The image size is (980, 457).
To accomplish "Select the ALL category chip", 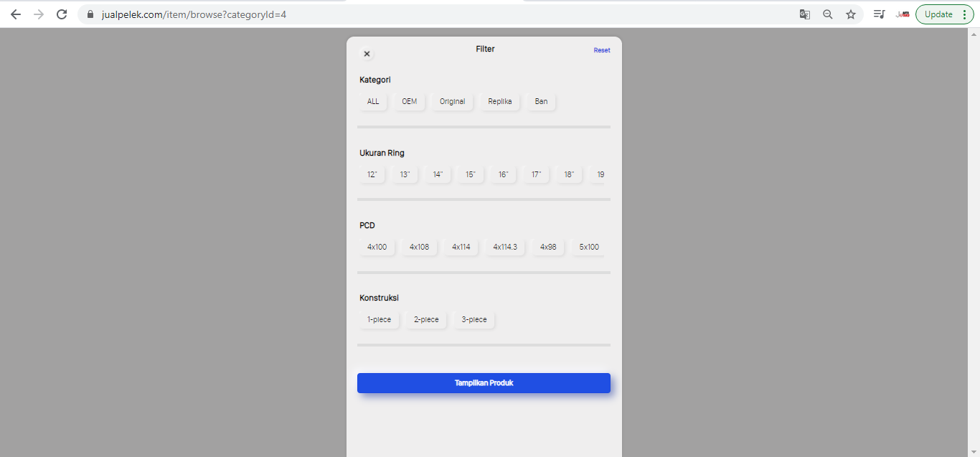I will coord(373,102).
